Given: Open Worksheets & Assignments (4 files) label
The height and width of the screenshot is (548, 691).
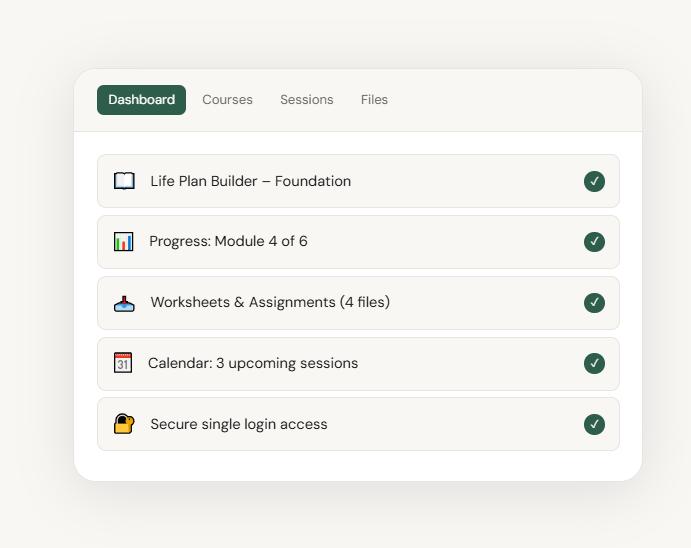Looking at the screenshot, I should pyautogui.click(x=270, y=302).
